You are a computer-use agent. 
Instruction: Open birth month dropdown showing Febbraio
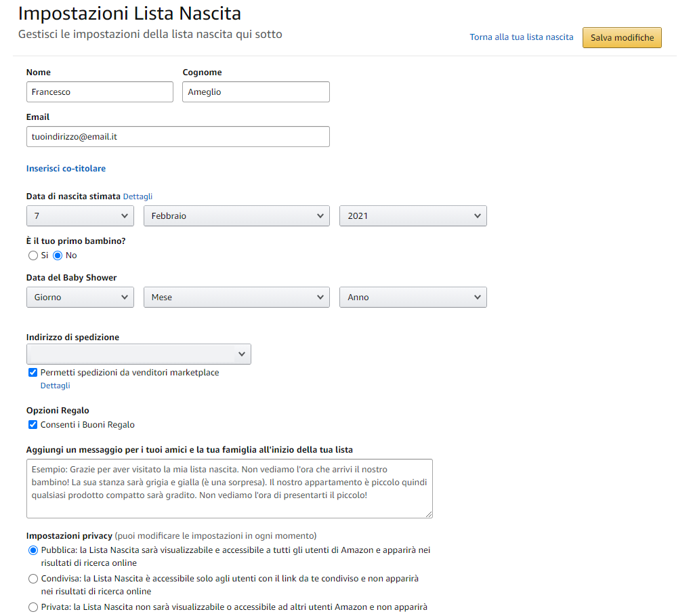236,215
